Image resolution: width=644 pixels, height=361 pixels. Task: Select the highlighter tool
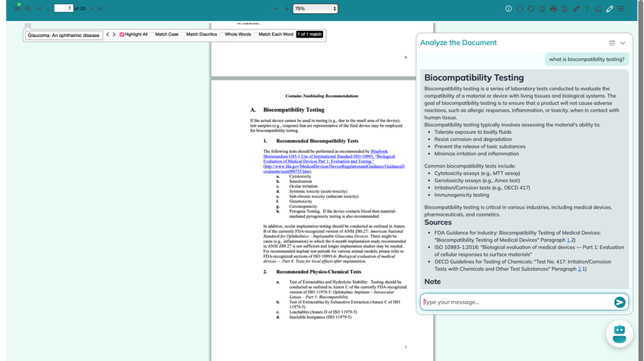point(576,9)
